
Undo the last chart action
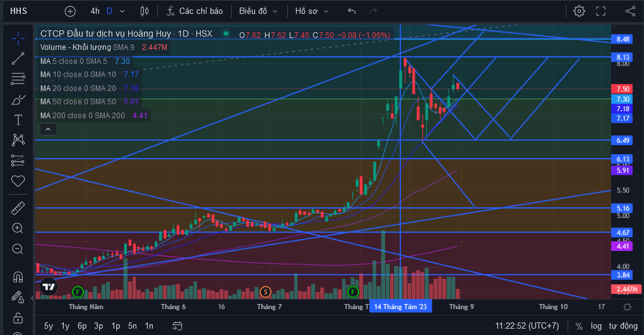click(x=352, y=11)
